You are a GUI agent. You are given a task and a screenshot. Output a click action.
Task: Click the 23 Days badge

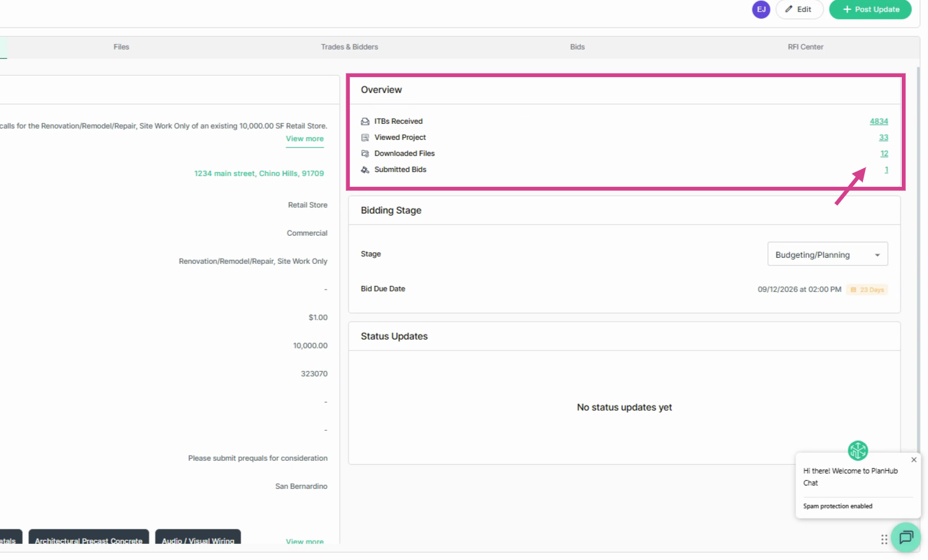pos(868,289)
